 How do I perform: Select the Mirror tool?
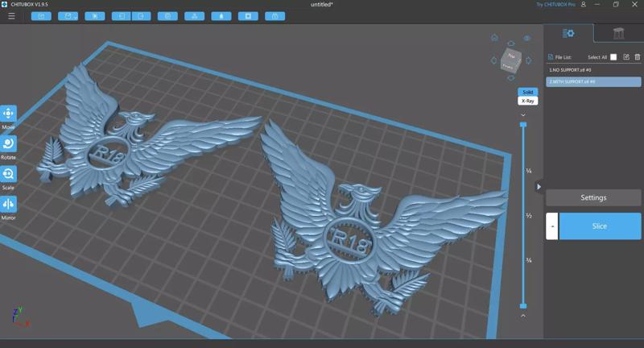8,204
